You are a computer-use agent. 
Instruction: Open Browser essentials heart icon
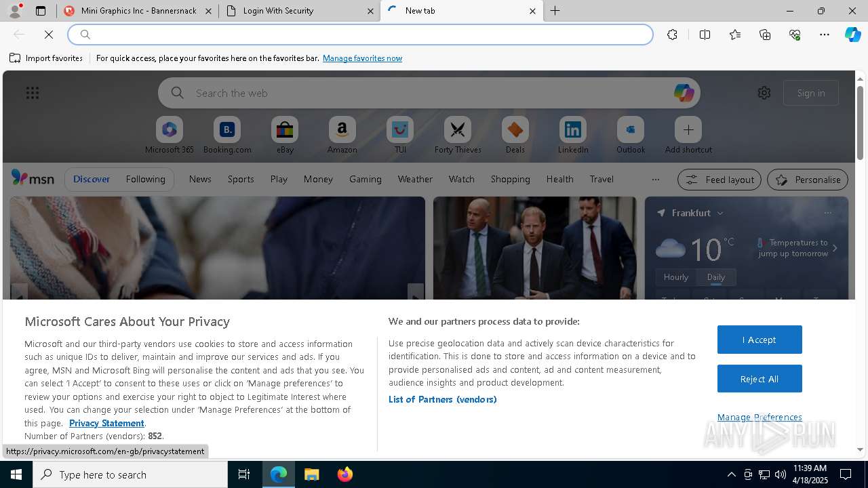795,35
